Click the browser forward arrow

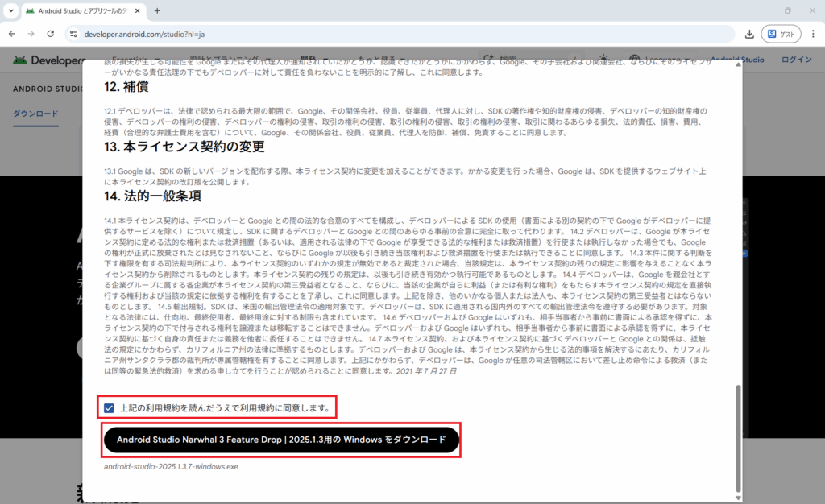pyautogui.click(x=31, y=35)
